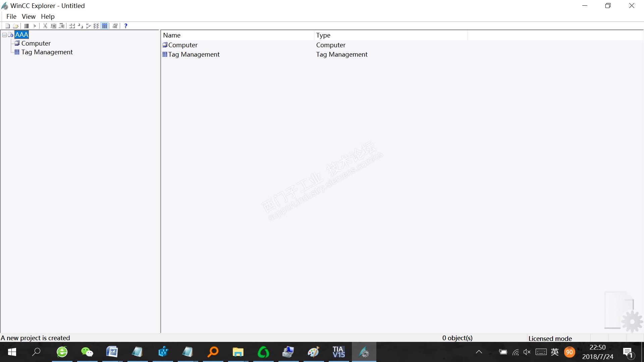Click the Deactivate (stop) runtime icon
Screen dimensions: 644x362
pyautogui.click(x=26, y=26)
